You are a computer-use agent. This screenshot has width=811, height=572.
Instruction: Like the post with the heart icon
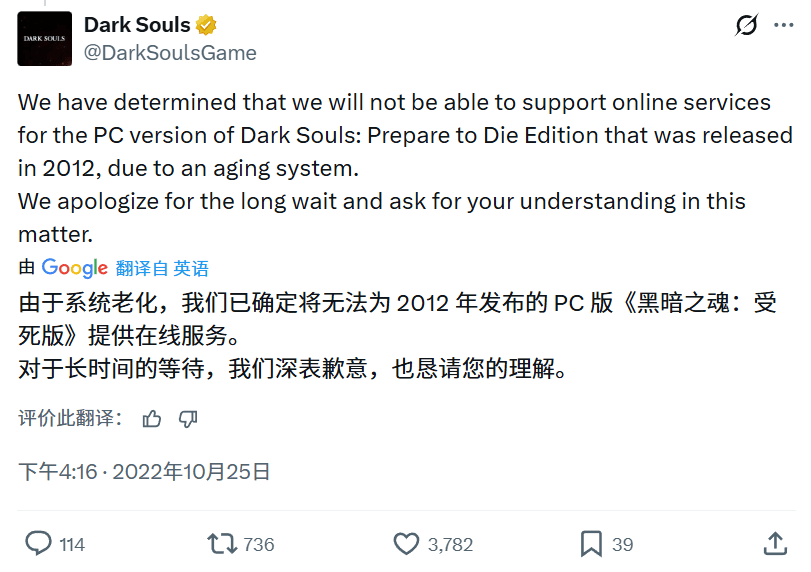click(x=406, y=544)
